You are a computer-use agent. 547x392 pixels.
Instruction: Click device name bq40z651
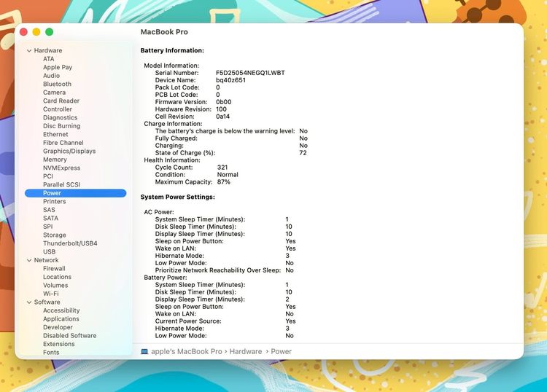[230, 80]
